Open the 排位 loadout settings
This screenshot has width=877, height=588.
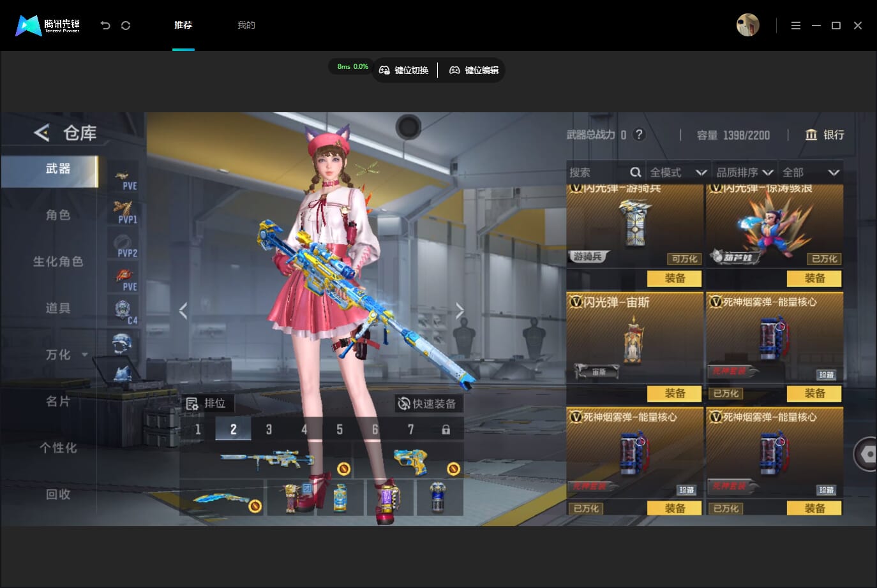pos(206,403)
